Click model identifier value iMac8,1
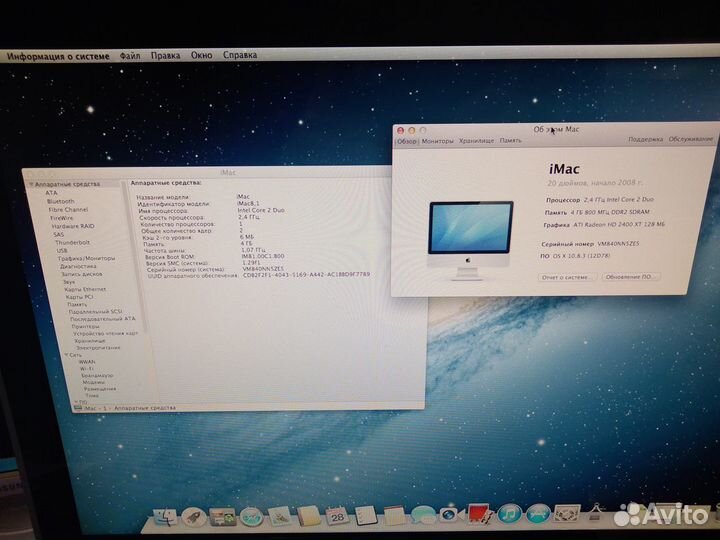This screenshot has height=540, width=720. pyautogui.click(x=248, y=203)
